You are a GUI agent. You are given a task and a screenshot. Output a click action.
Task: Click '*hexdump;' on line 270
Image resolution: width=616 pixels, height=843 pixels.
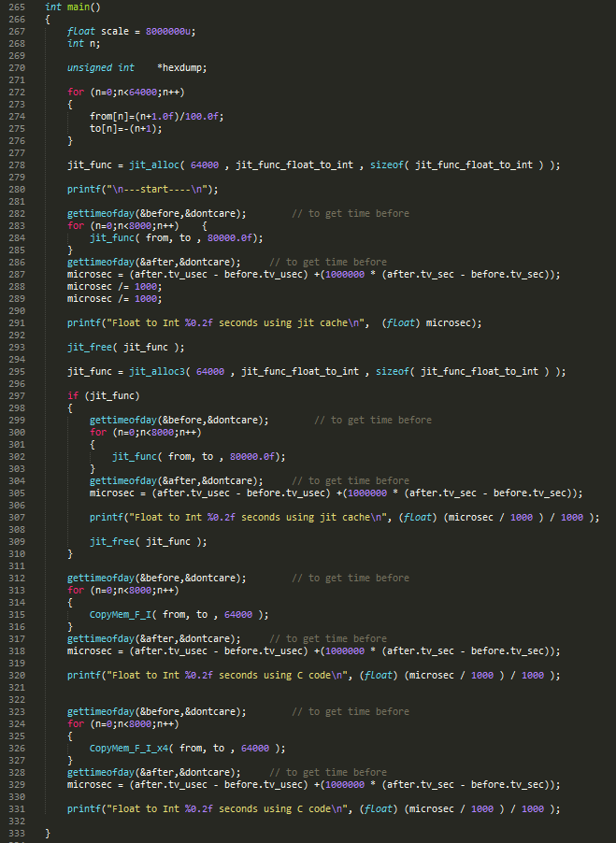point(181,67)
